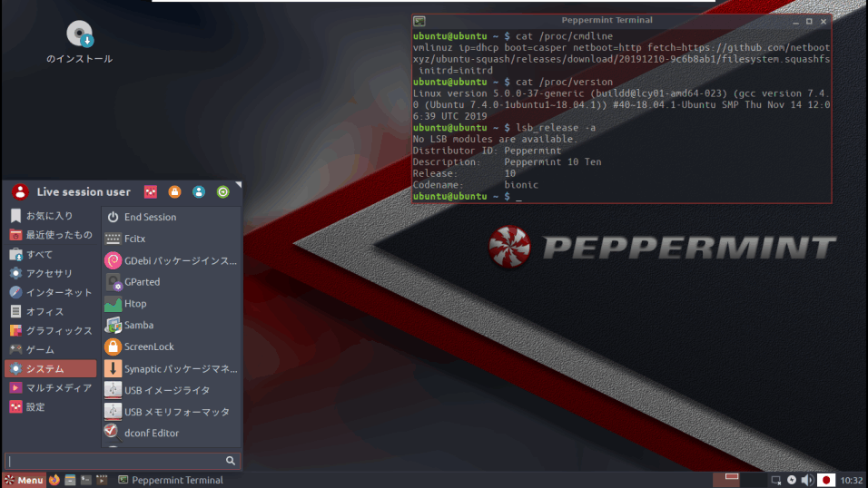Screen dimensions: 868x488
Task: Click the clock showing 10:32
Action: click(x=852, y=480)
